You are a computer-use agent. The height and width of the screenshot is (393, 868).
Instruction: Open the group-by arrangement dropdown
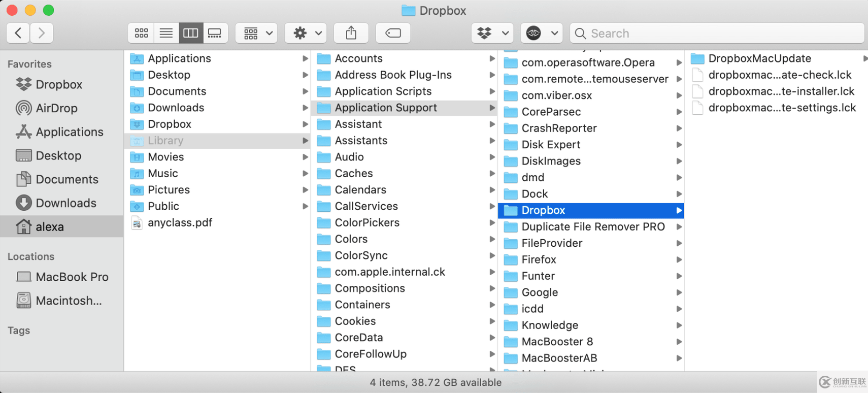pyautogui.click(x=256, y=33)
